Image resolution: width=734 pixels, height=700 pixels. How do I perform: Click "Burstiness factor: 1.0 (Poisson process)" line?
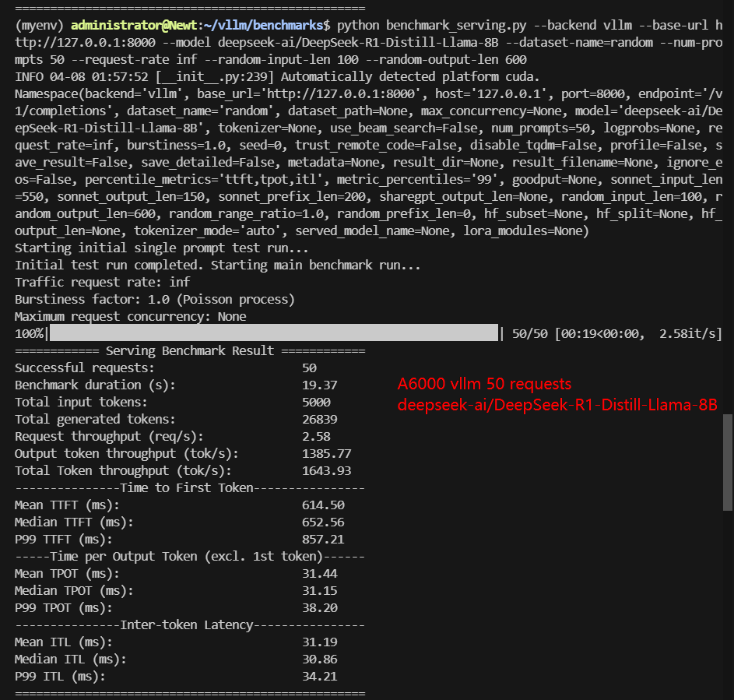[x=154, y=299]
